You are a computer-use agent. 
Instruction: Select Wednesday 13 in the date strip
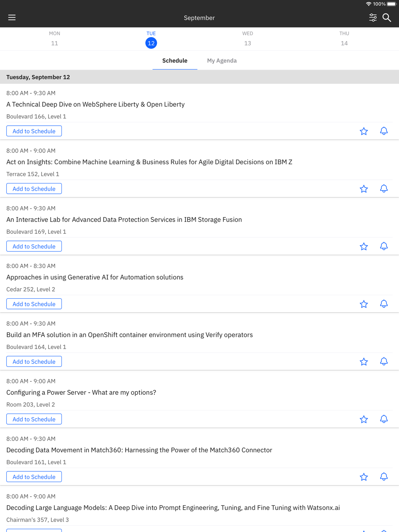pyautogui.click(x=247, y=39)
